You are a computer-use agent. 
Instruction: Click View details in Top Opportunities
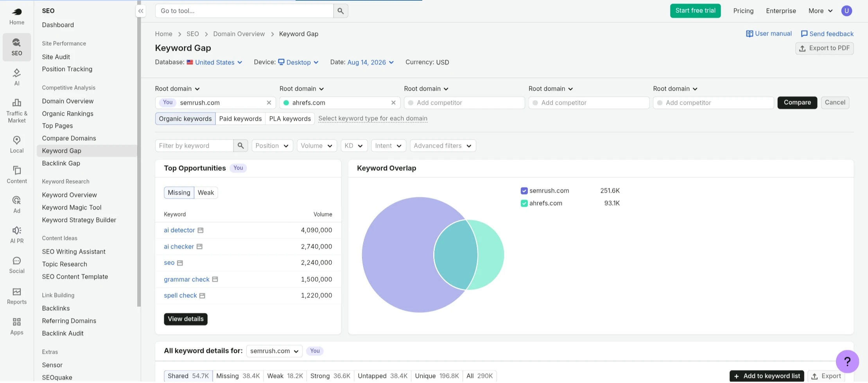click(x=186, y=319)
